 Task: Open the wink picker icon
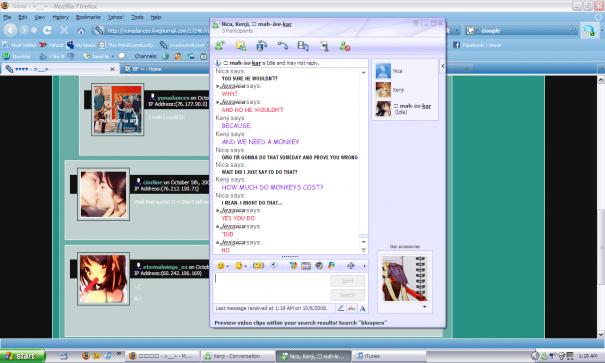(x=239, y=265)
